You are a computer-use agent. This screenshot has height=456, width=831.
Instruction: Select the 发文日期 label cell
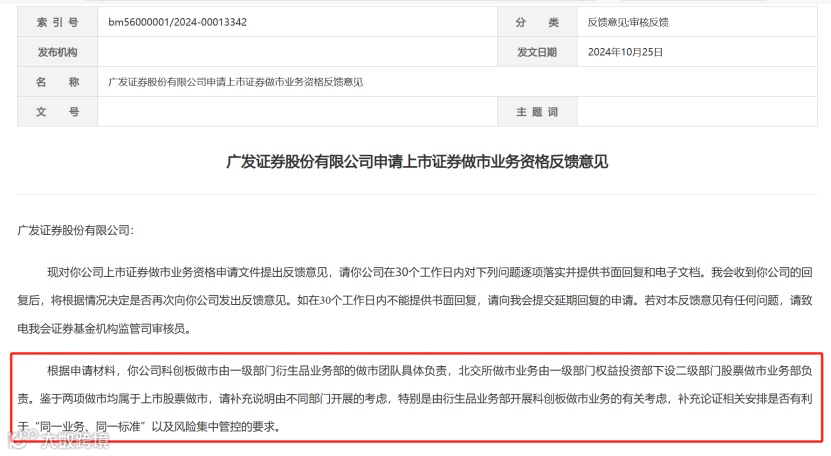coord(537,52)
